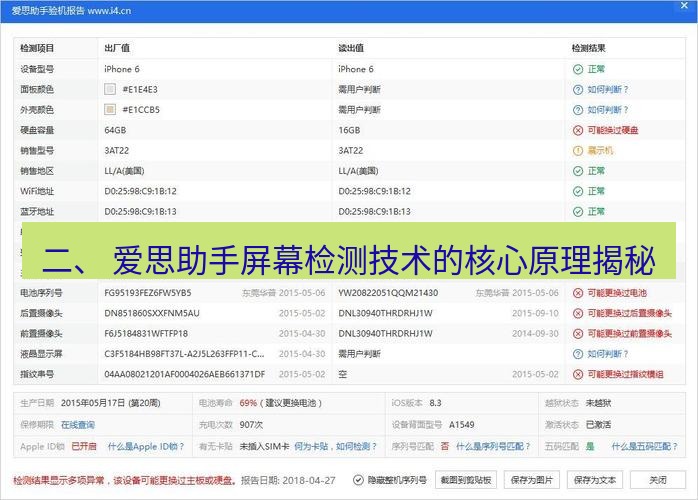698x500 pixels.
Task: Click report date 2018-04-27
Action: (308, 480)
